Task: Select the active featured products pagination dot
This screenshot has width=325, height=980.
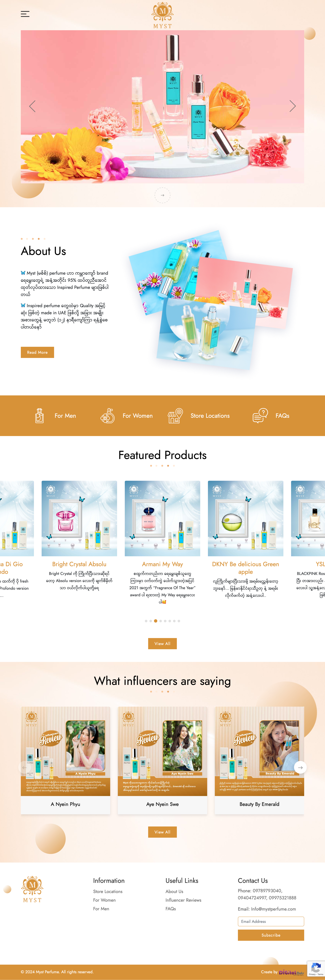Action: [x=156, y=621]
